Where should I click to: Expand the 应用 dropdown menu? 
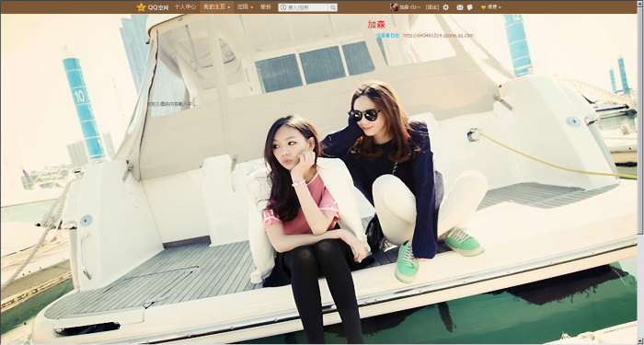[x=245, y=7]
